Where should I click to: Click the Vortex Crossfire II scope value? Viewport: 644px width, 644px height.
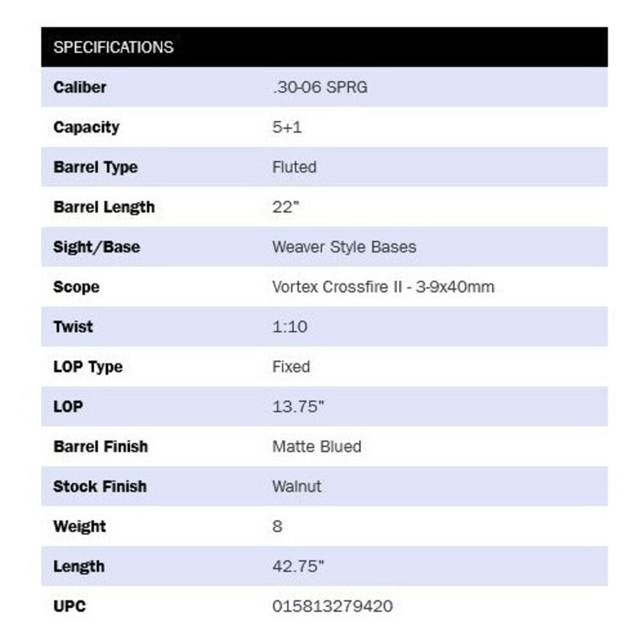tap(383, 287)
